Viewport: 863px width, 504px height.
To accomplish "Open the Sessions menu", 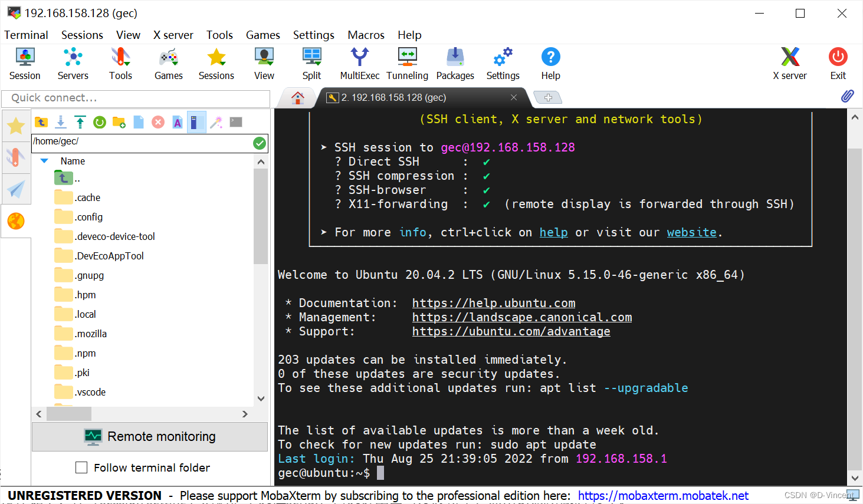I will click(82, 35).
